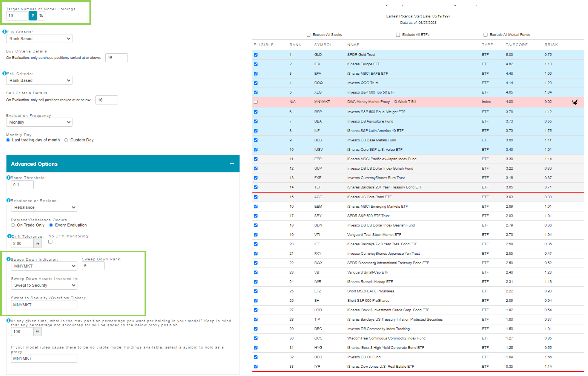This screenshot has height=376, width=588.
Task: Select Last trading day of month
Action: (8, 140)
